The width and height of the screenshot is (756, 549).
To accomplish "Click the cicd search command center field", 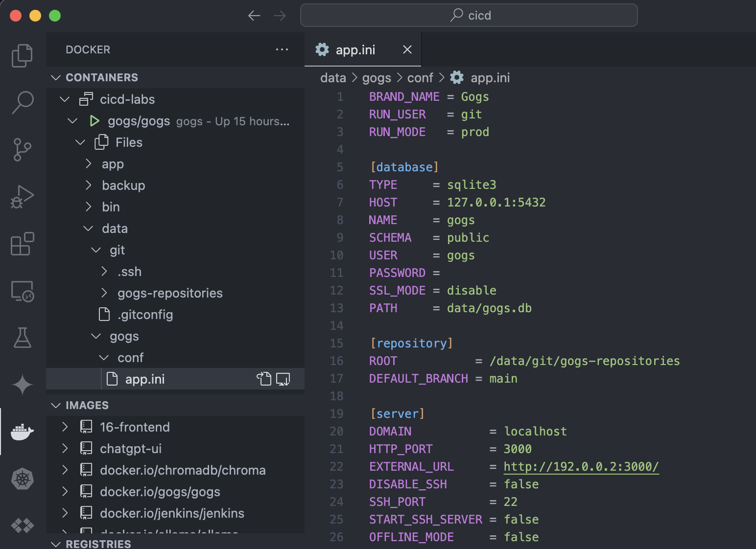I will [x=469, y=16].
